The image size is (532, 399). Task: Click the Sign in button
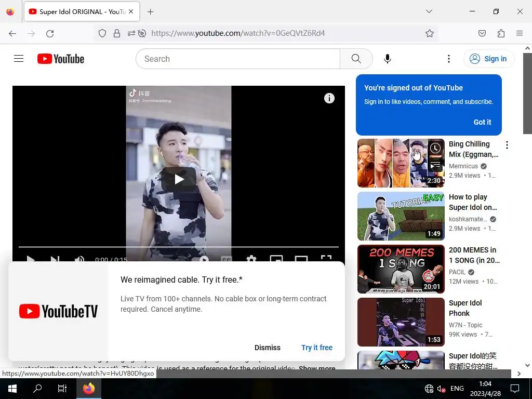pos(489,59)
